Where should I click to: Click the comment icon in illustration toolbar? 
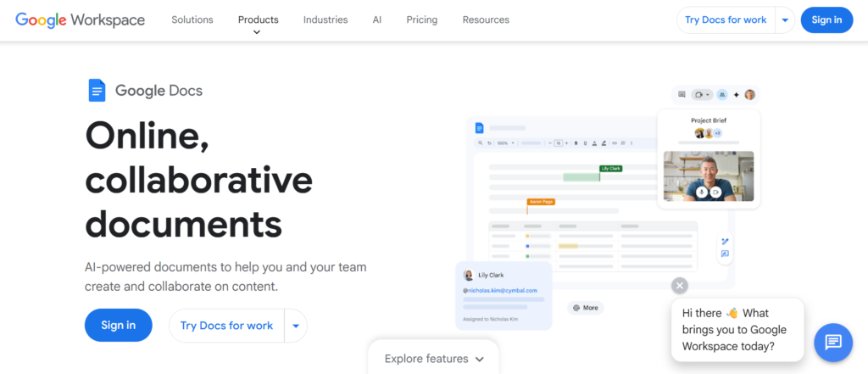coord(682,94)
